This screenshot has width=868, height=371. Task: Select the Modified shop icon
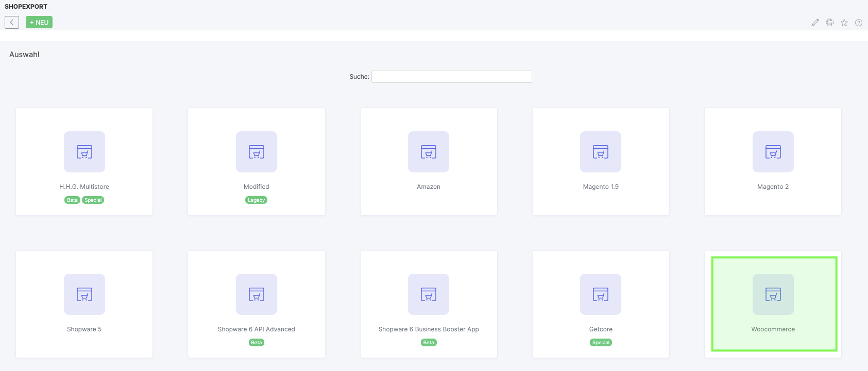(x=257, y=152)
